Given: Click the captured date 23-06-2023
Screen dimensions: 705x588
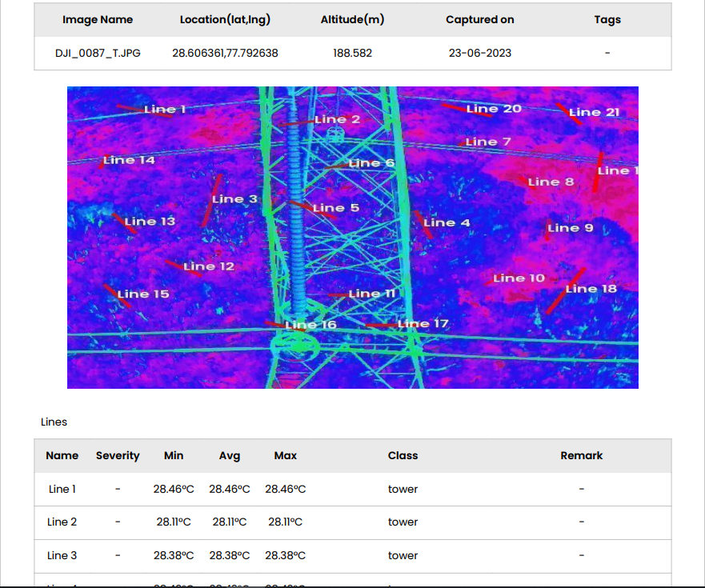Looking at the screenshot, I should (x=480, y=53).
